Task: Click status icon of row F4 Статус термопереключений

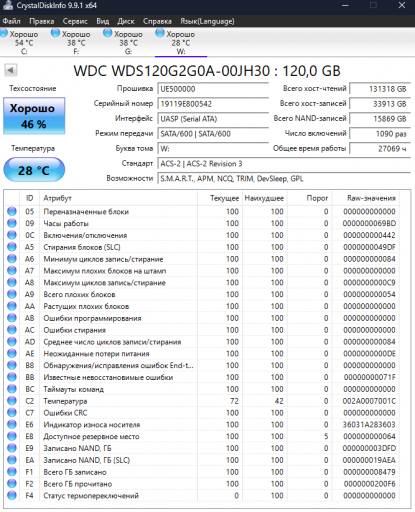Action: click(12, 495)
